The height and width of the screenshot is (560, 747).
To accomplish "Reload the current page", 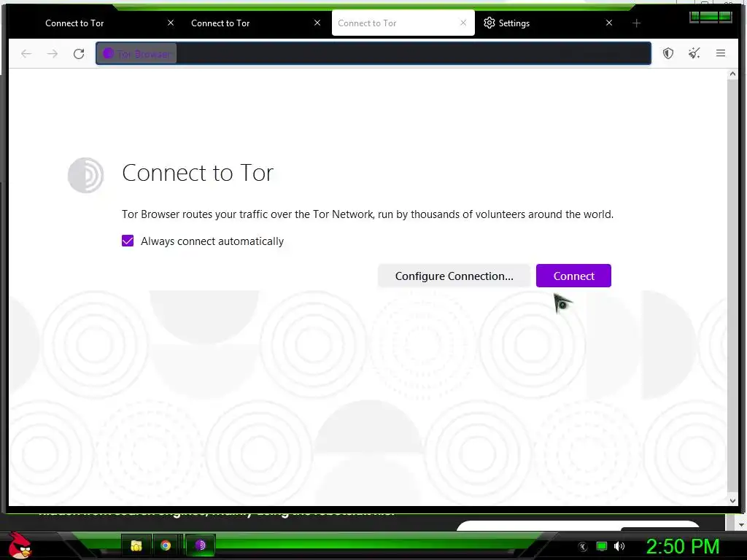I will 79,54.
